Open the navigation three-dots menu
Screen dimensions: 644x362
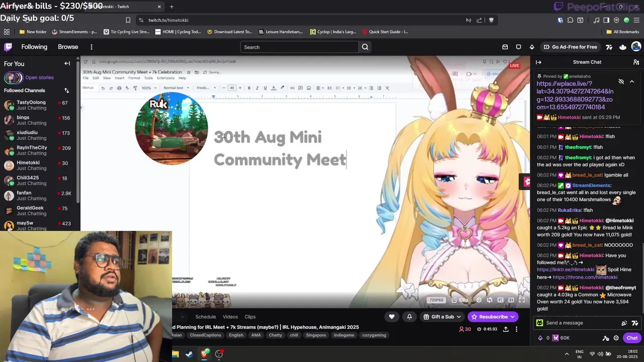(x=91, y=47)
